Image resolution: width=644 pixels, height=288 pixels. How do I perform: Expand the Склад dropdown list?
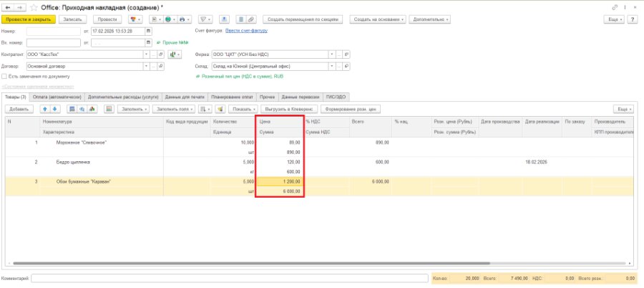coord(332,66)
